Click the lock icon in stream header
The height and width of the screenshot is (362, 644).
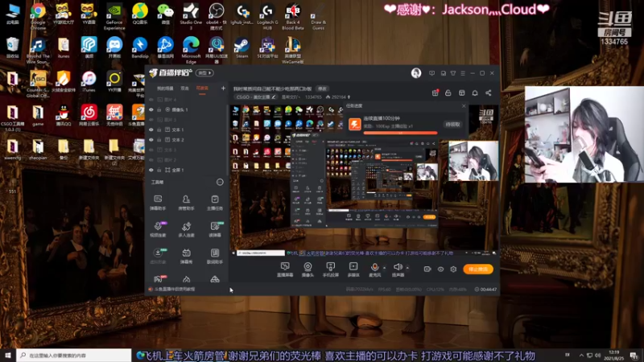click(448, 93)
